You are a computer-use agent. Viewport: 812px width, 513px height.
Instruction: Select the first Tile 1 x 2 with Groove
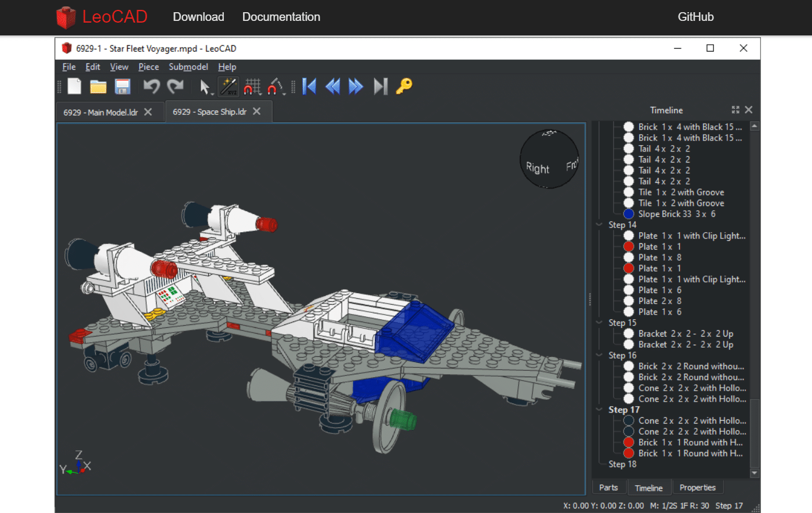pos(681,192)
